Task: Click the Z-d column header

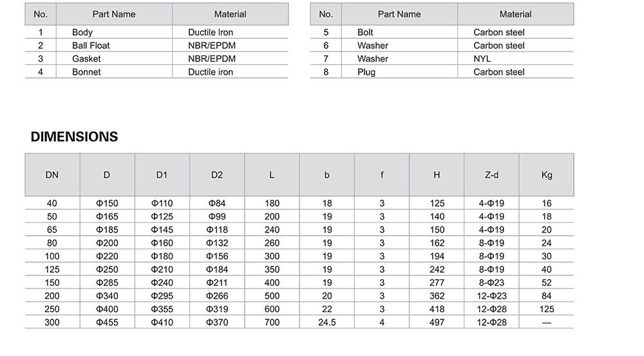Action: point(491,175)
